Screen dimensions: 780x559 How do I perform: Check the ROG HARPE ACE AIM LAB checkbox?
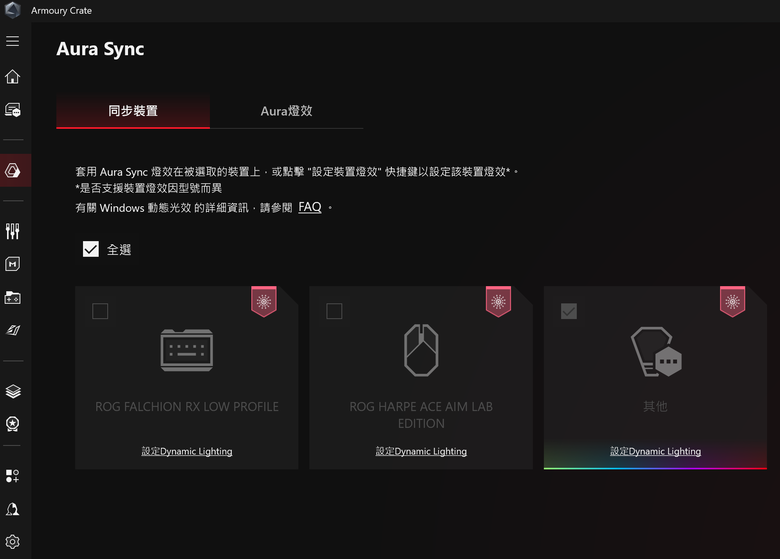(334, 311)
